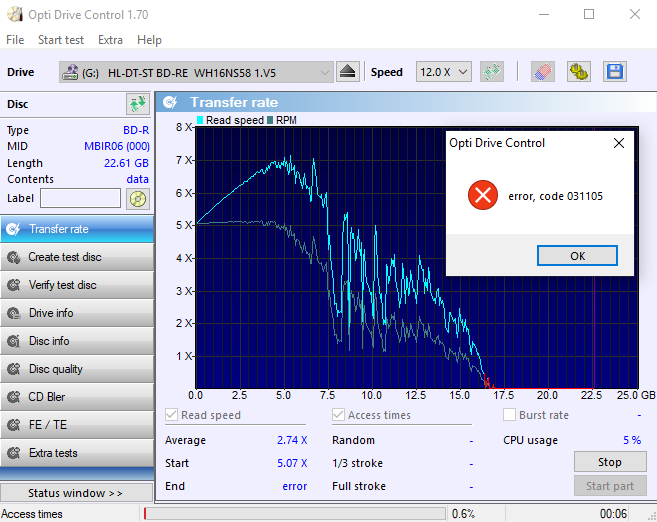Open the Create test disc panel
The height and width of the screenshot is (522, 657).
(x=77, y=257)
